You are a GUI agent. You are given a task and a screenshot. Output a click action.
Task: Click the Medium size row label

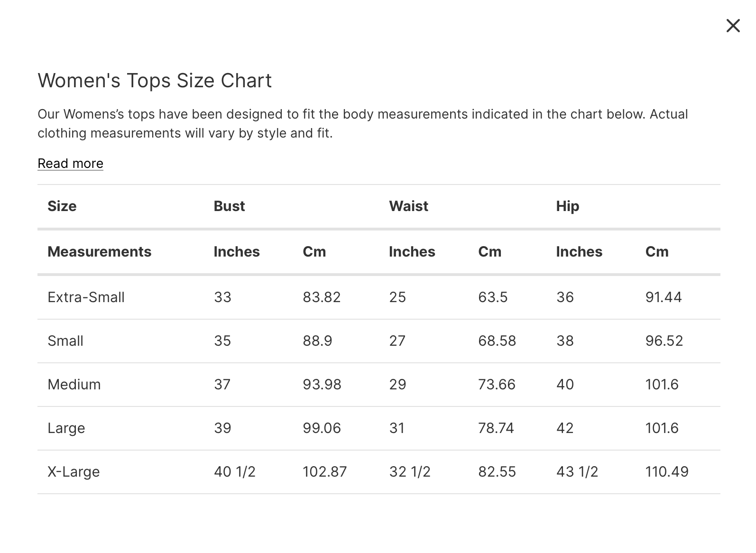(74, 385)
